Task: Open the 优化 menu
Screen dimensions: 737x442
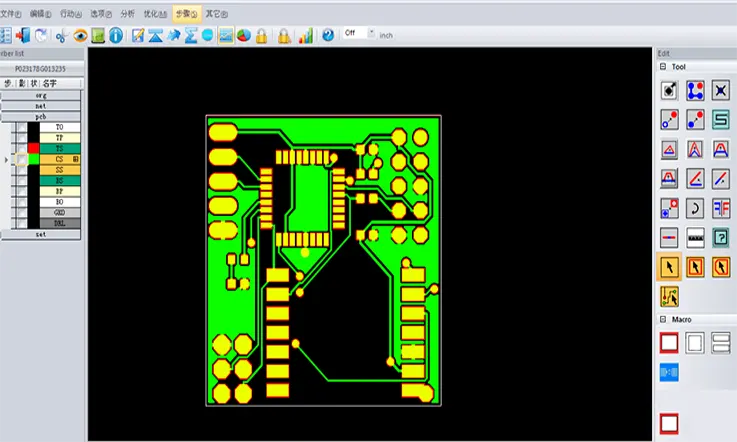Action: tap(155, 14)
